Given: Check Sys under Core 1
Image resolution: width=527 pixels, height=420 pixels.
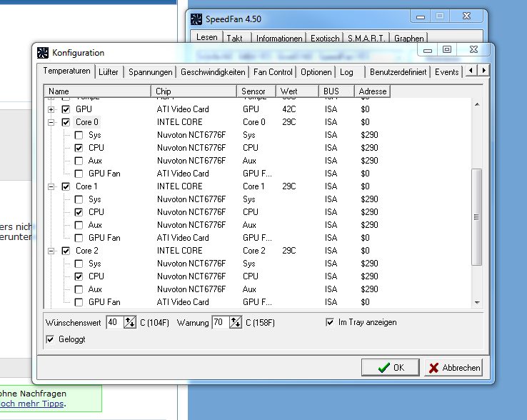Looking at the screenshot, I should pos(79,199).
